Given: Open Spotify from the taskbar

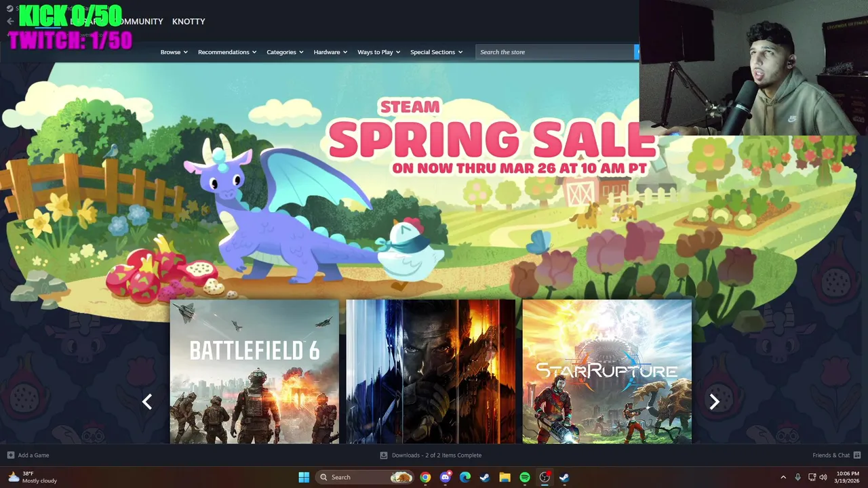Looking at the screenshot, I should click(525, 477).
